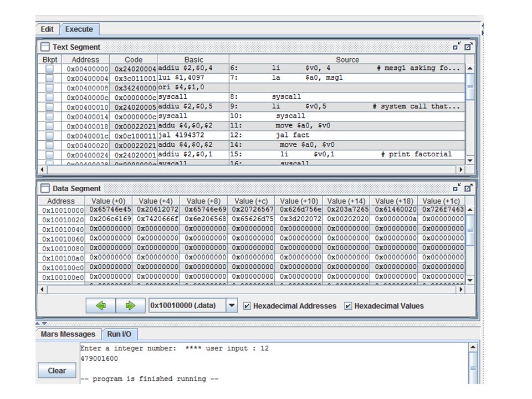Click Text Segment scroll right arrow

tap(461, 170)
